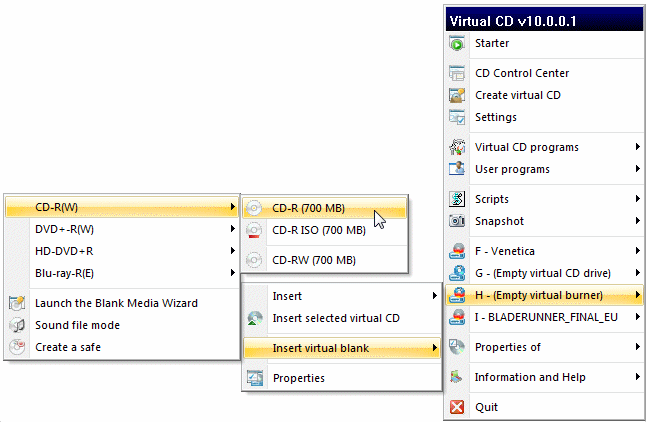646x422 pixels.
Task: Open CD Control Center icon
Action: [457, 73]
